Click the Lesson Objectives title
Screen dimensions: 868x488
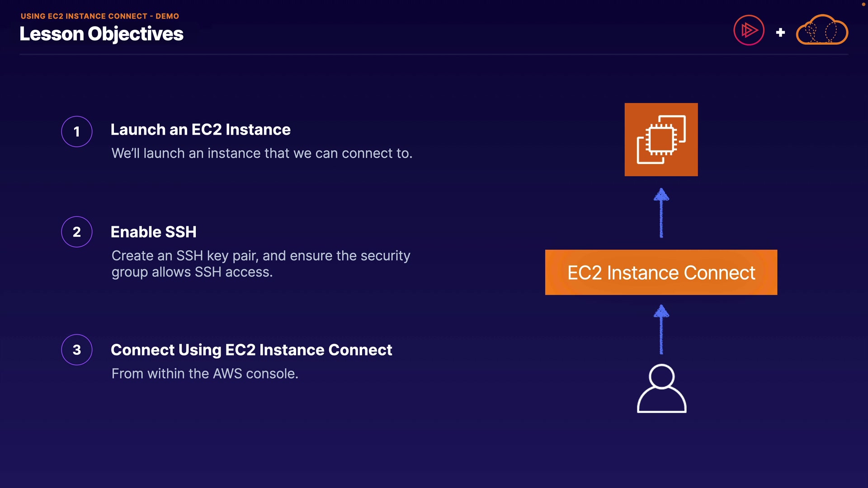(101, 34)
